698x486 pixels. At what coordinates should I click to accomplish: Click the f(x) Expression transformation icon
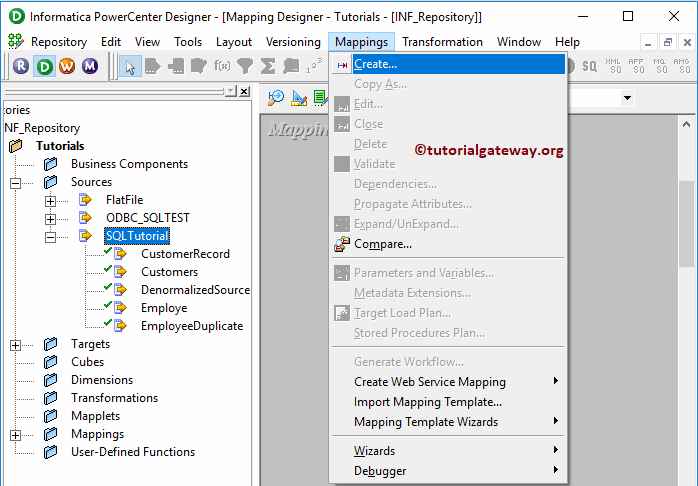point(222,66)
